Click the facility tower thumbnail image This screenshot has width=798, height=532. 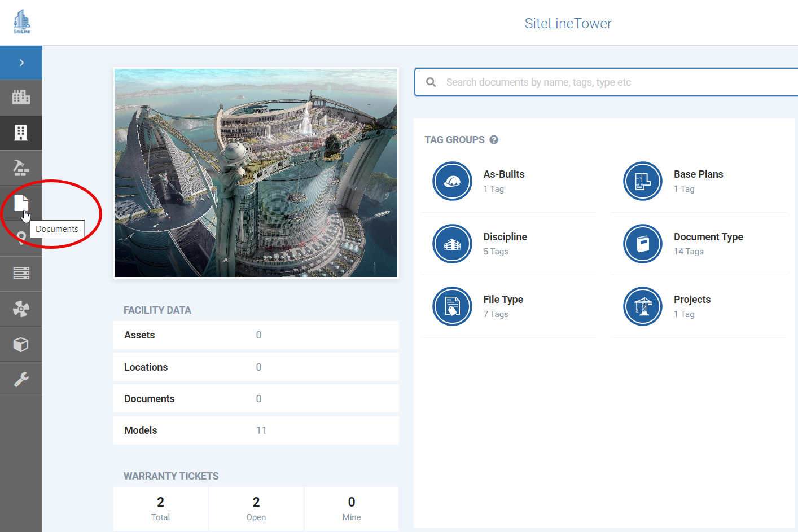click(x=256, y=173)
